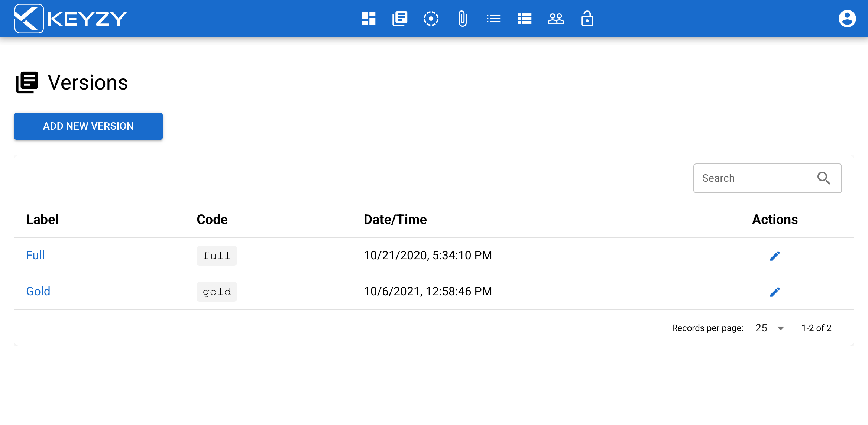Open the tokens (dashed circle) toolbar icon
Image resolution: width=868 pixels, height=425 pixels.
pos(431,18)
